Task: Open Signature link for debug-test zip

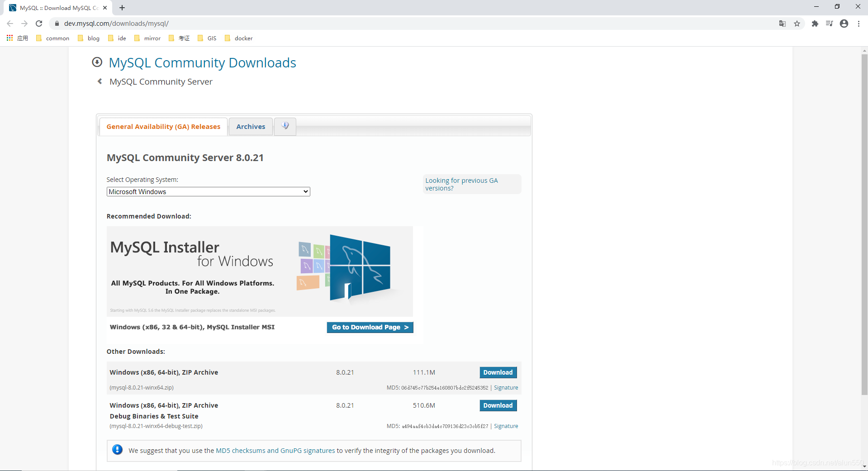Action: pos(506,426)
